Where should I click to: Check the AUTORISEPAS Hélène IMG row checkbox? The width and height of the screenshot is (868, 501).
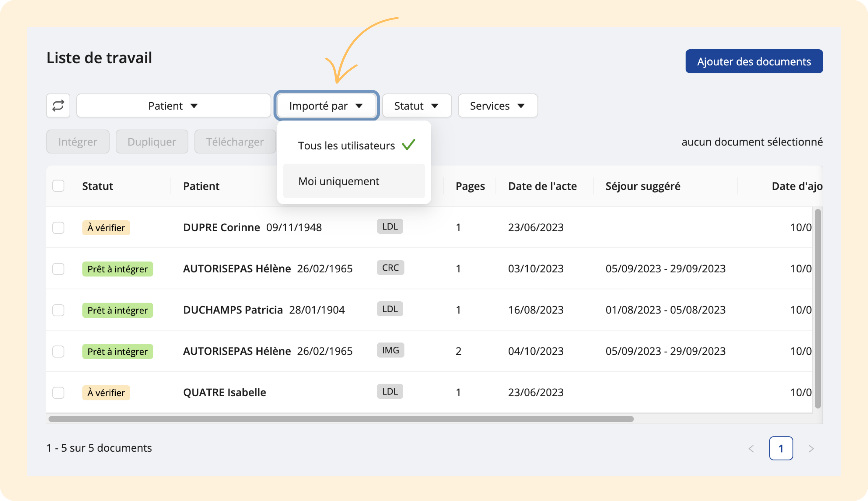coord(58,351)
